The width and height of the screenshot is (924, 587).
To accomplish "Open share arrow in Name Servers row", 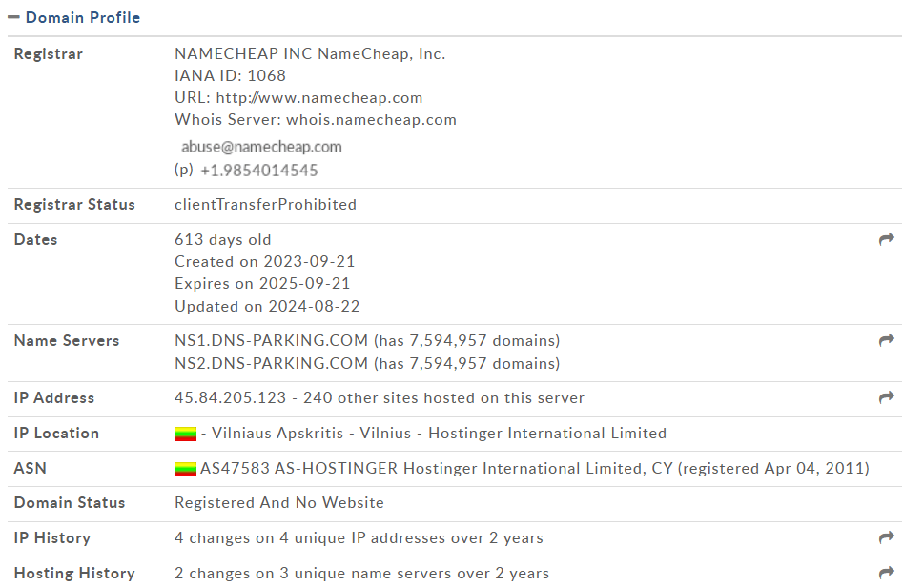I will [886, 340].
